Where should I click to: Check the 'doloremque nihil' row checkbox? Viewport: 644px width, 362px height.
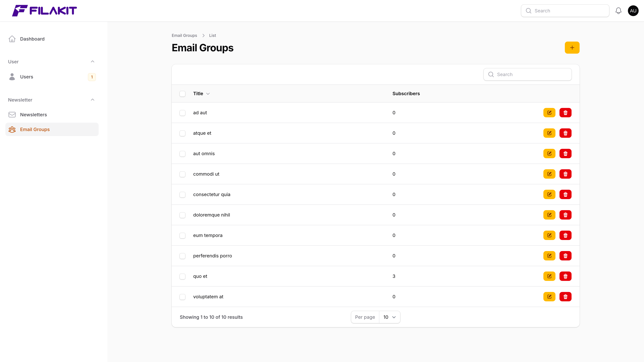click(x=182, y=215)
